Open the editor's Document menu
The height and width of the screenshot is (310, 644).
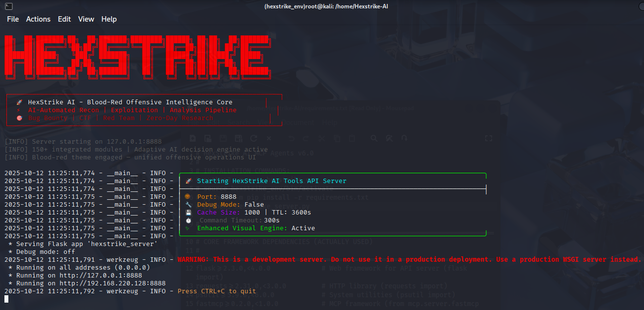[298, 123]
